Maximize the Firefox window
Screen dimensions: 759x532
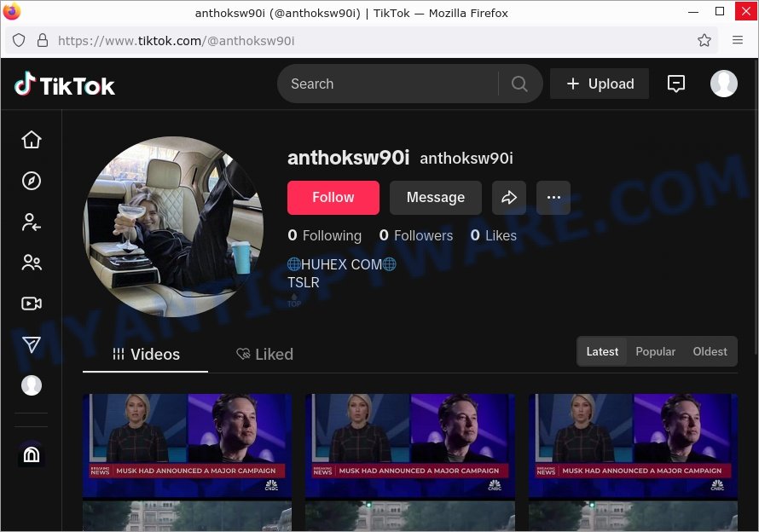pos(719,11)
